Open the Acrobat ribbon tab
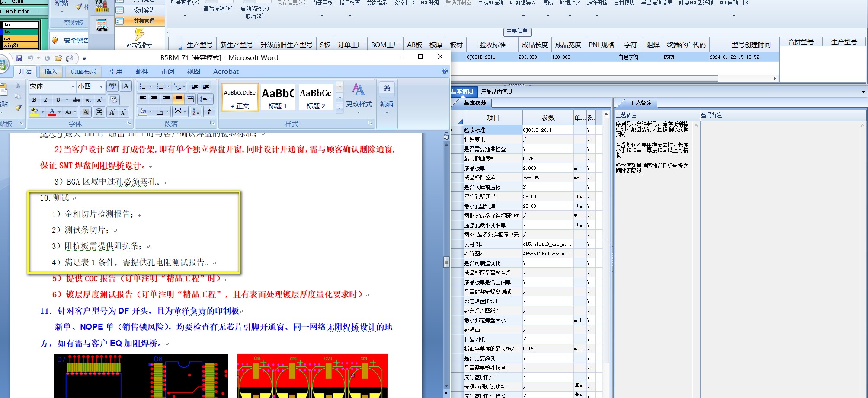The image size is (868, 398). (x=226, y=71)
